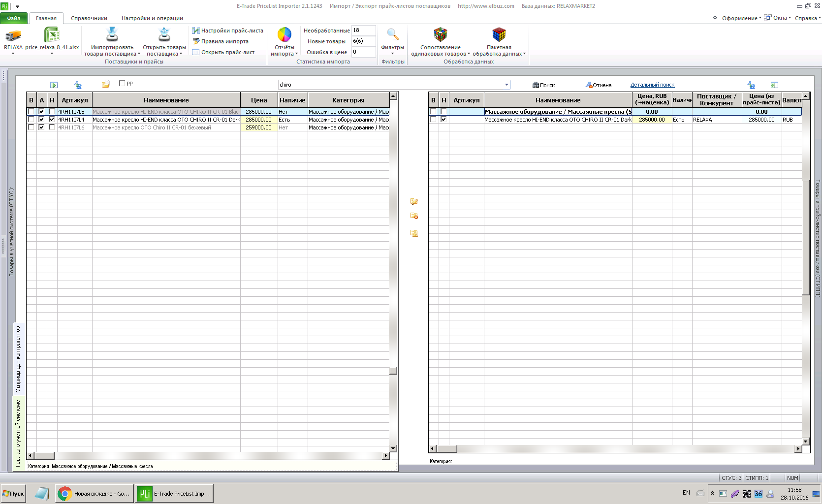The width and height of the screenshot is (822, 504).
Task: Uncheck column H checkbox for article 4RH11I7L4
Action: pos(52,120)
